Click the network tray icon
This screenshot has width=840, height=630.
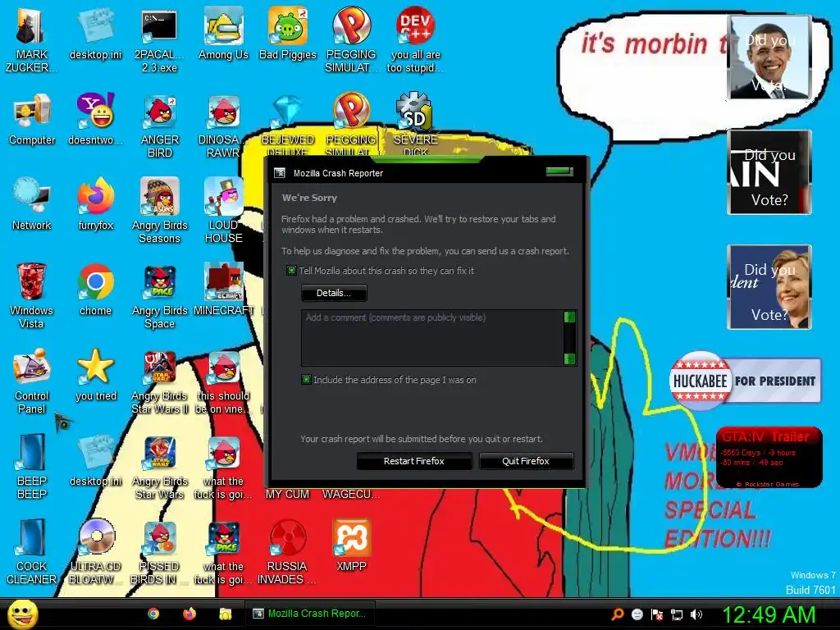(x=677, y=614)
